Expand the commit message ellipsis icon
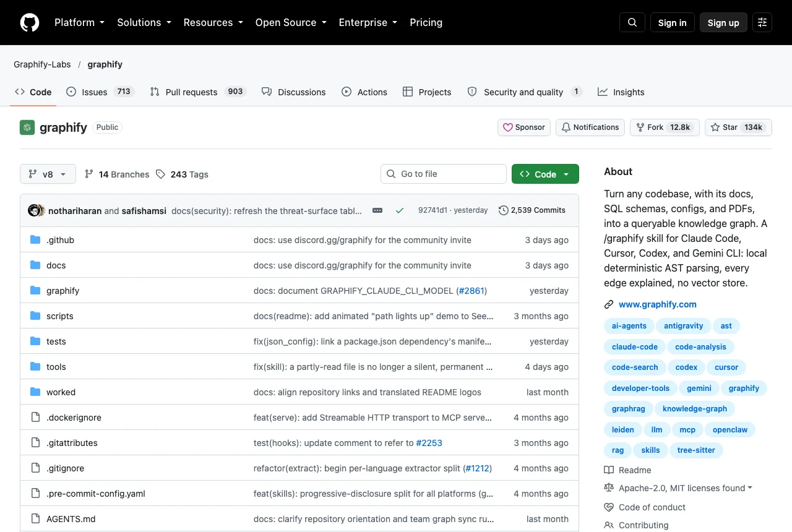This screenshot has height=532, width=792. pyautogui.click(x=377, y=210)
